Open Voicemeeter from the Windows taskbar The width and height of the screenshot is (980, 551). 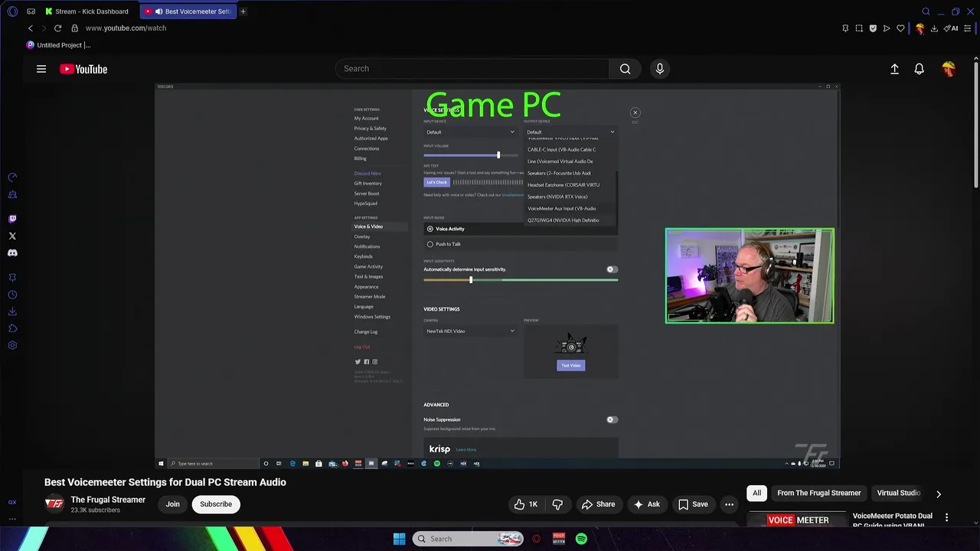(558, 539)
